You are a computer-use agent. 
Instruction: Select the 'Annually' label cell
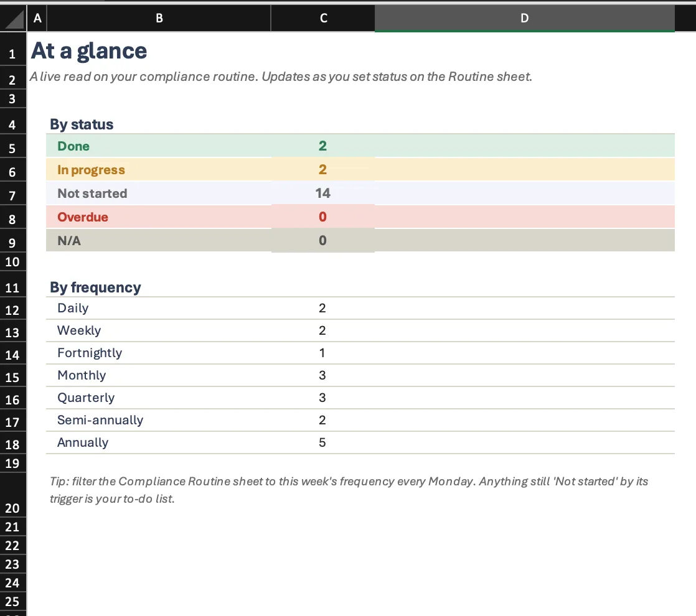point(159,442)
